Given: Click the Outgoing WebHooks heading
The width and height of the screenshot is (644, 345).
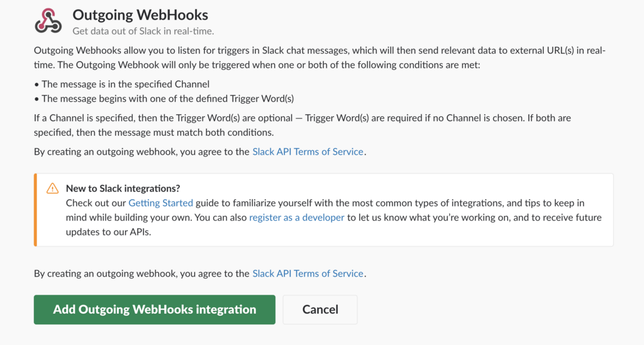Looking at the screenshot, I should pos(140,15).
